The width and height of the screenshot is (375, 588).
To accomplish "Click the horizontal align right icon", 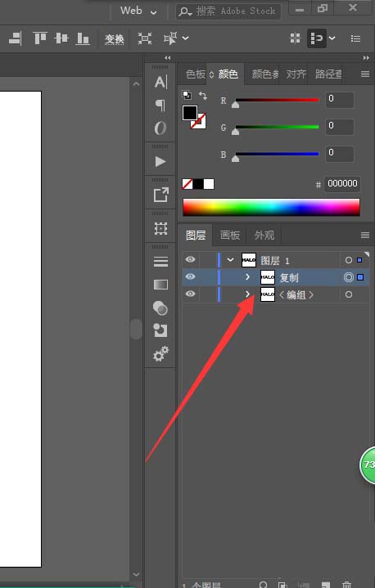I will [16, 38].
